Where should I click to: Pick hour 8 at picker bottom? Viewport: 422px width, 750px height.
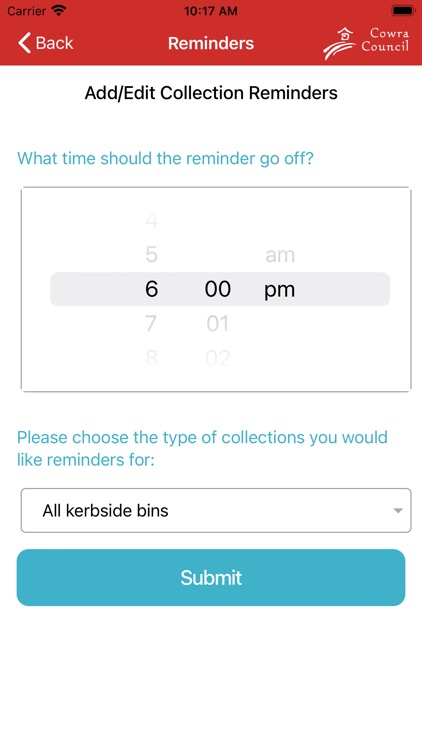[x=152, y=358]
